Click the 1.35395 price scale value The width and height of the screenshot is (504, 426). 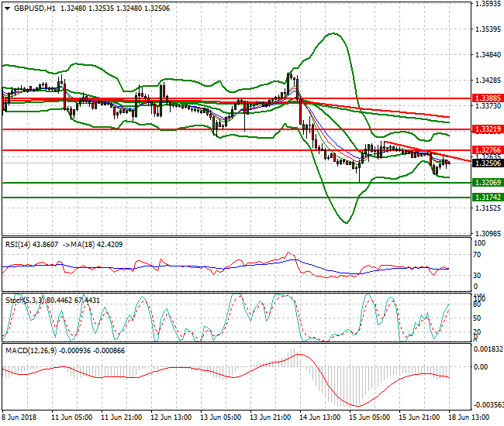pos(487,30)
